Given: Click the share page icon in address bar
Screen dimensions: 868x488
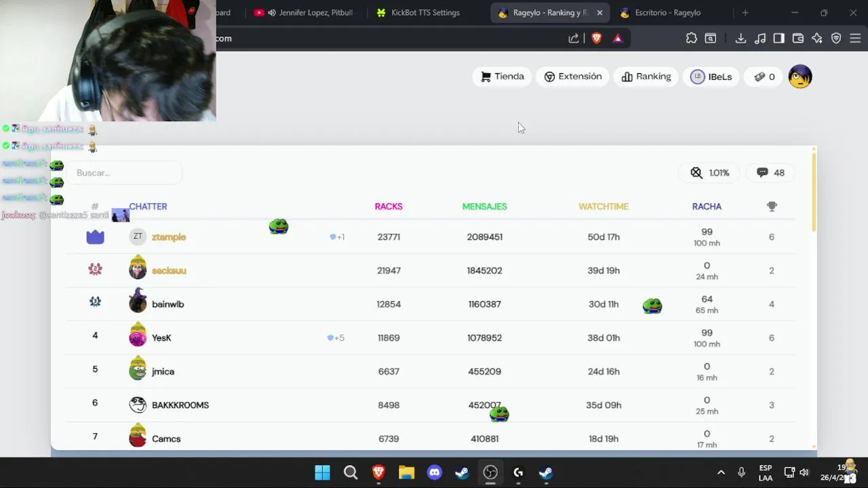Looking at the screenshot, I should [x=574, y=39].
